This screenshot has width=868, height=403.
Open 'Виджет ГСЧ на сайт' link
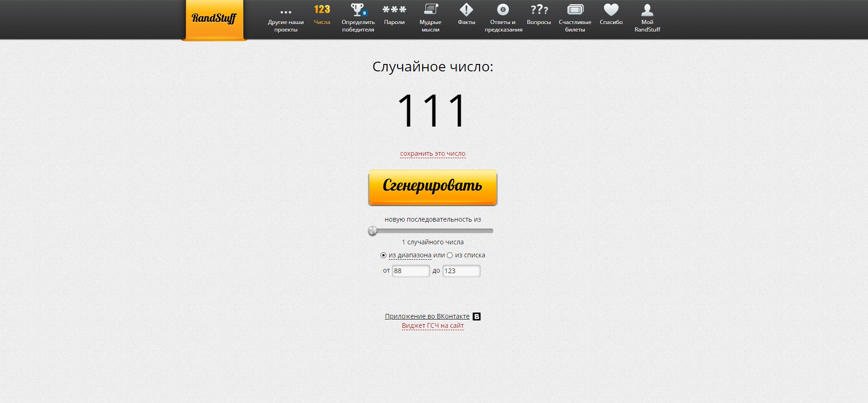tap(432, 326)
